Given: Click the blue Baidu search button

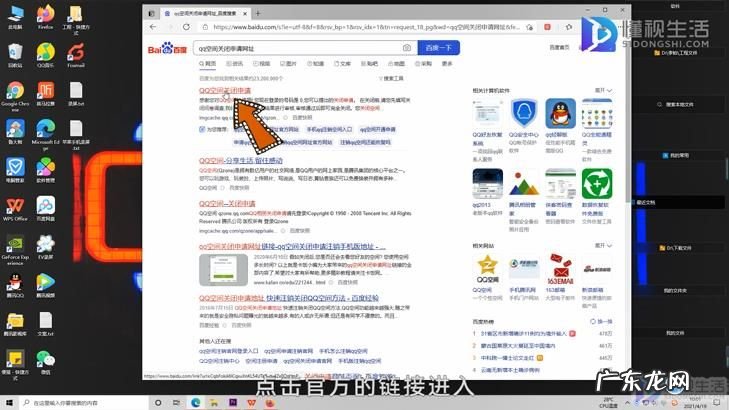Looking at the screenshot, I should pyautogui.click(x=438, y=48).
